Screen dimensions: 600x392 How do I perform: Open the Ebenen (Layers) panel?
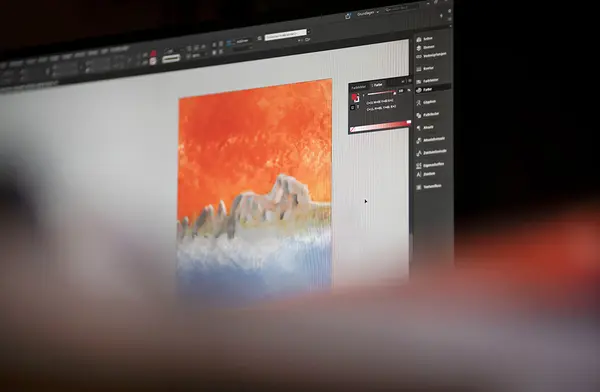tap(425, 47)
